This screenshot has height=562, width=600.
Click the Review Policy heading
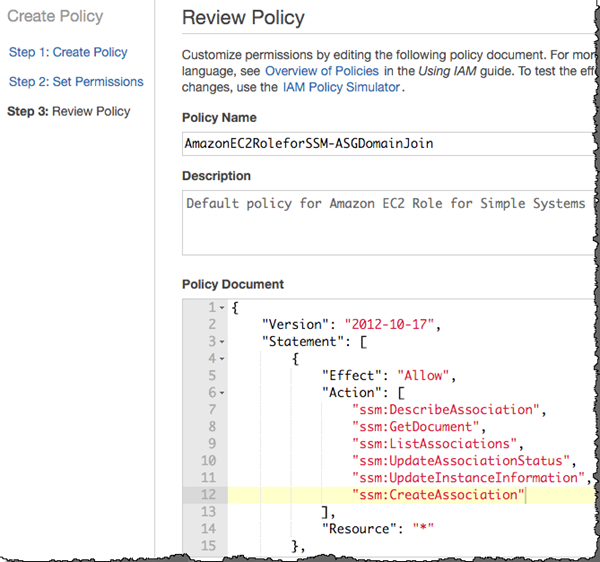click(243, 18)
